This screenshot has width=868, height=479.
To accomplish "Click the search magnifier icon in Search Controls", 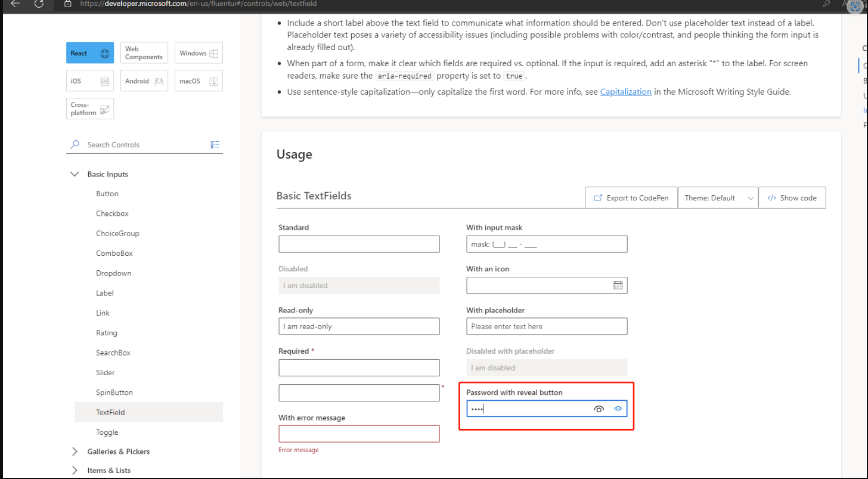I will pos(74,144).
